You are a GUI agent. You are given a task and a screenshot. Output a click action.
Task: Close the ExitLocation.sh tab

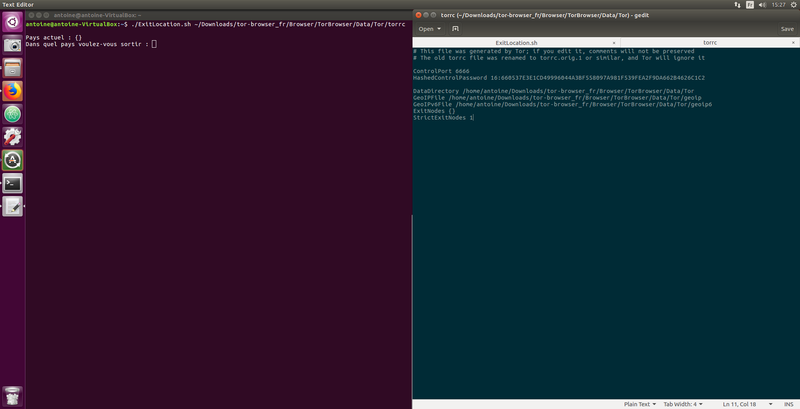612,43
